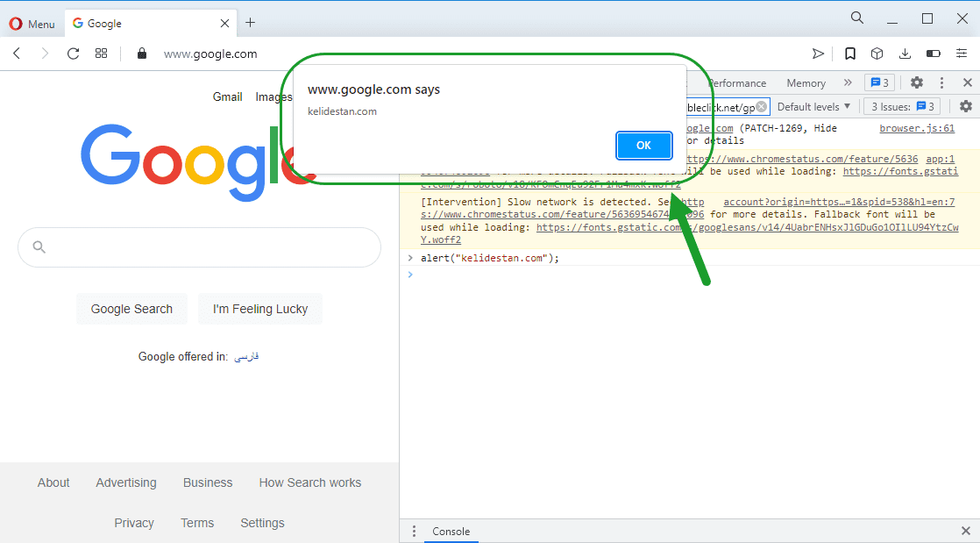Open Speed Dial start page grid icon
This screenshot has height=543, width=980.
(x=102, y=54)
